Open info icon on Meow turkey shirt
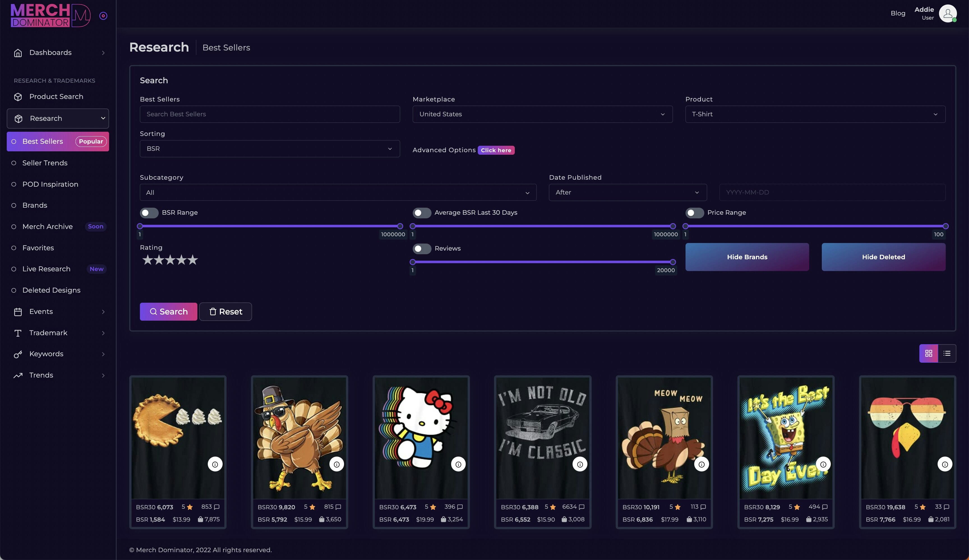Viewport: 969px width, 560px height. pos(701,464)
